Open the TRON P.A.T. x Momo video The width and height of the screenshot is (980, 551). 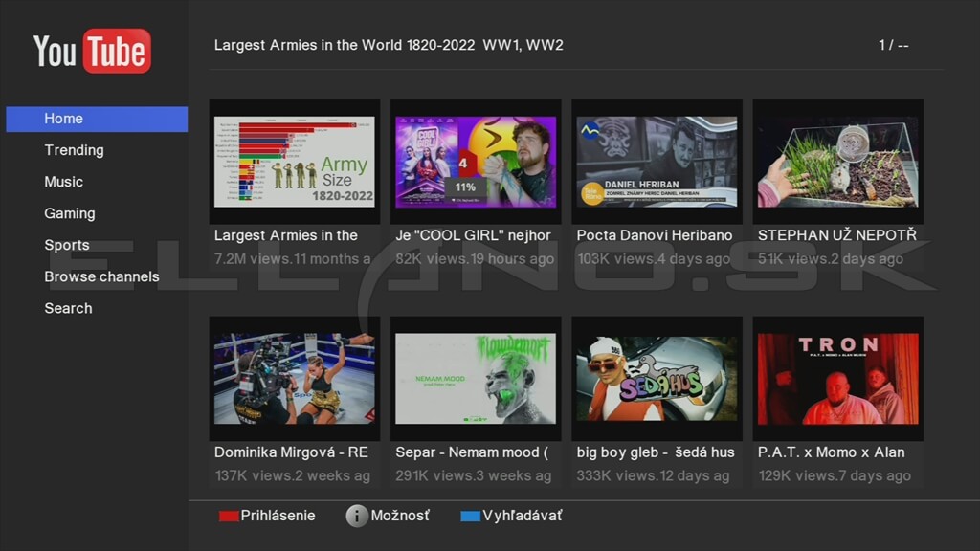pyautogui.click(x=838, y=379)
